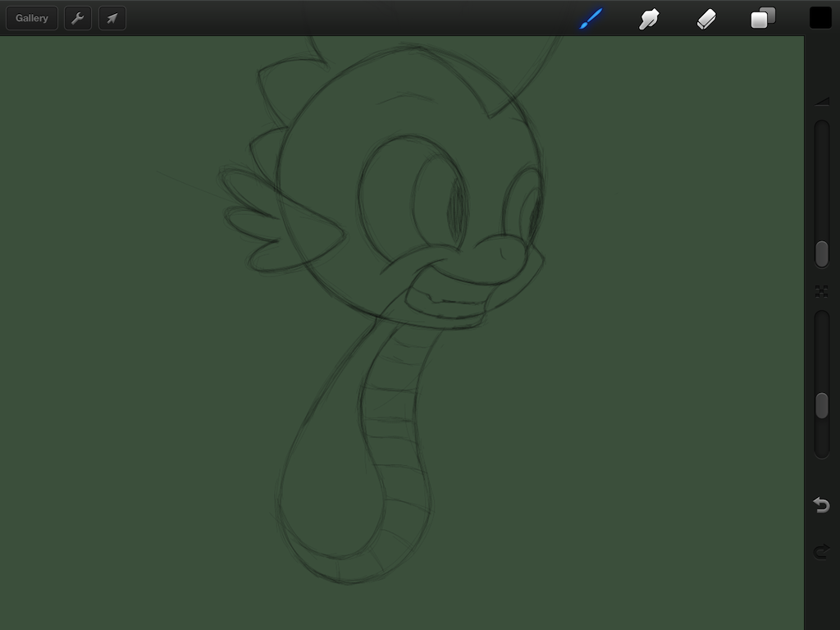This screenshot has width=840, height=630.
Task: Click the brush opacity slider handle
Action: 821,405
